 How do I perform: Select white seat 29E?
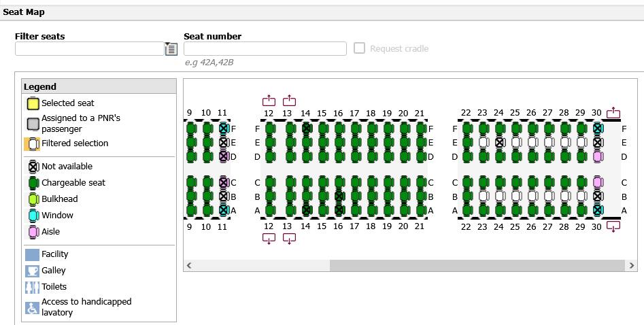point(581,143)
